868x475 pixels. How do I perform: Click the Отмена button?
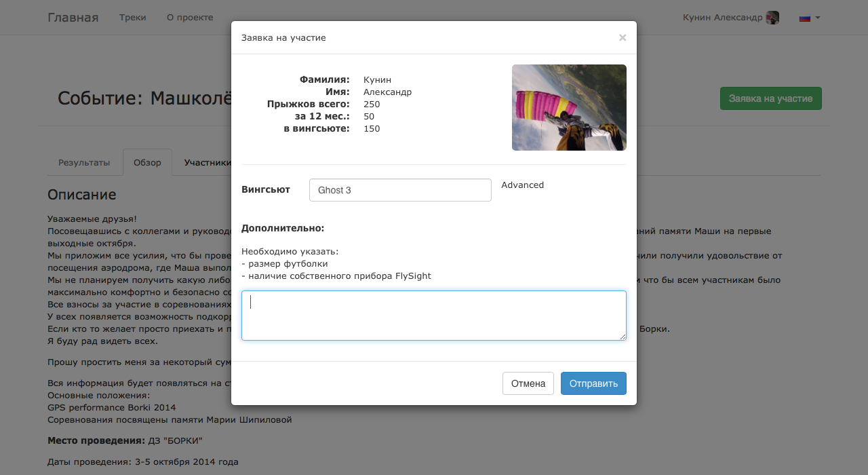coord(528,383)
